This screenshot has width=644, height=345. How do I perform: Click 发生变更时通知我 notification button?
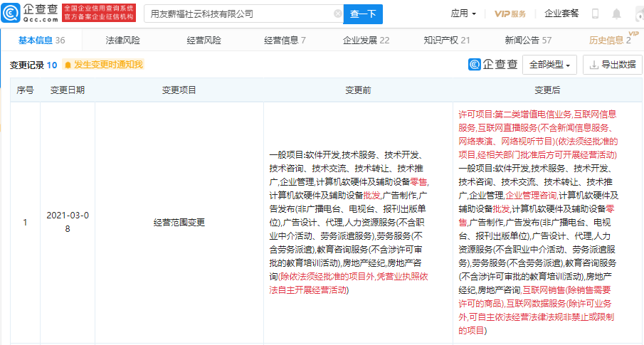pos(103,65)
